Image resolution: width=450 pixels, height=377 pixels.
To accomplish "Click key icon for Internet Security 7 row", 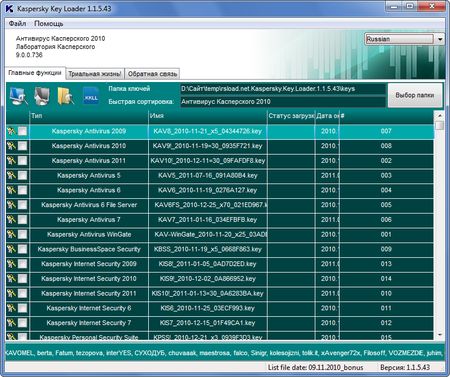I will 11,323.
